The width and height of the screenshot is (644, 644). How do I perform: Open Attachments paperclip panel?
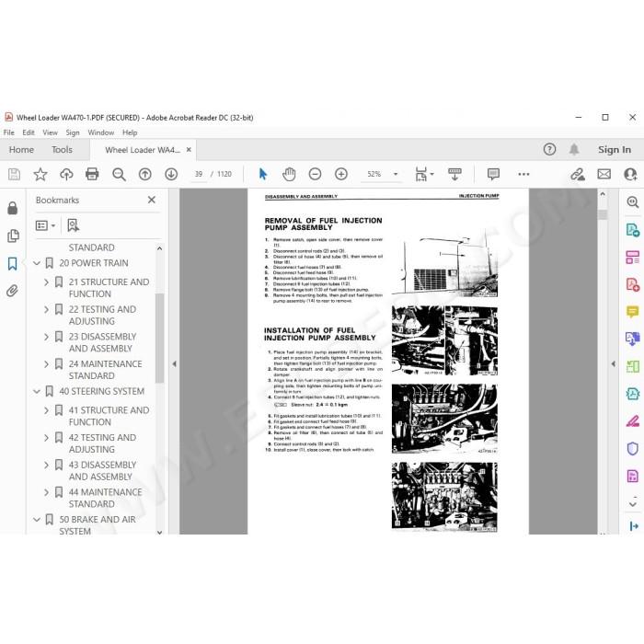13,291
